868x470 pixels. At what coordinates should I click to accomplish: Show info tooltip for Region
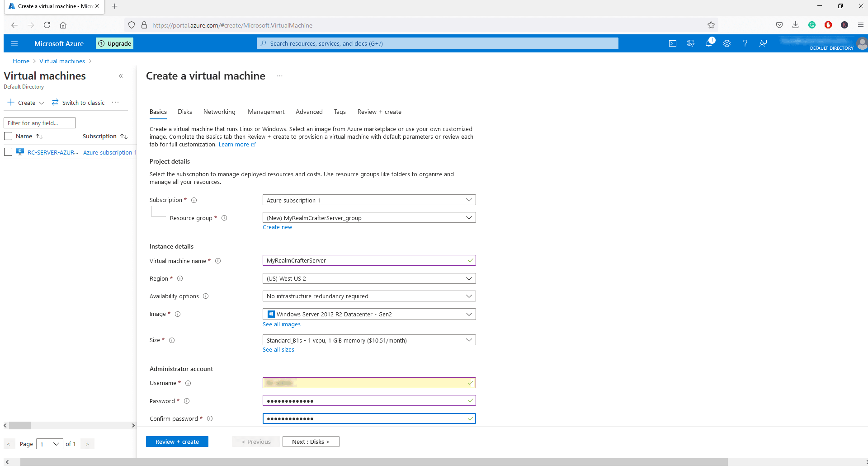tap(180, 278)
